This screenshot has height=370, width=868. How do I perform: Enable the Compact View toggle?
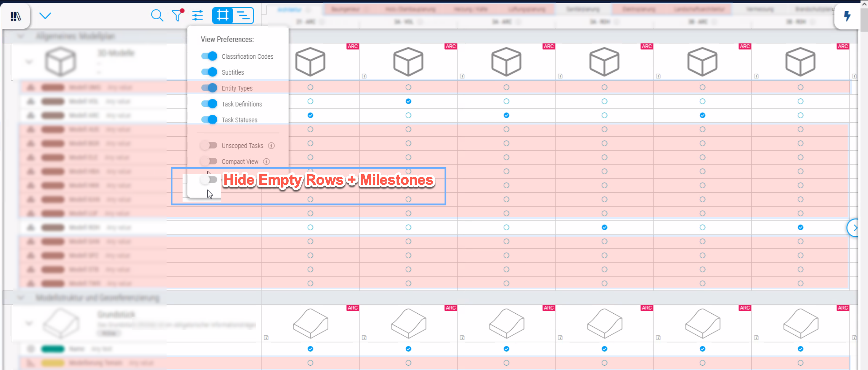coord(209,161)
